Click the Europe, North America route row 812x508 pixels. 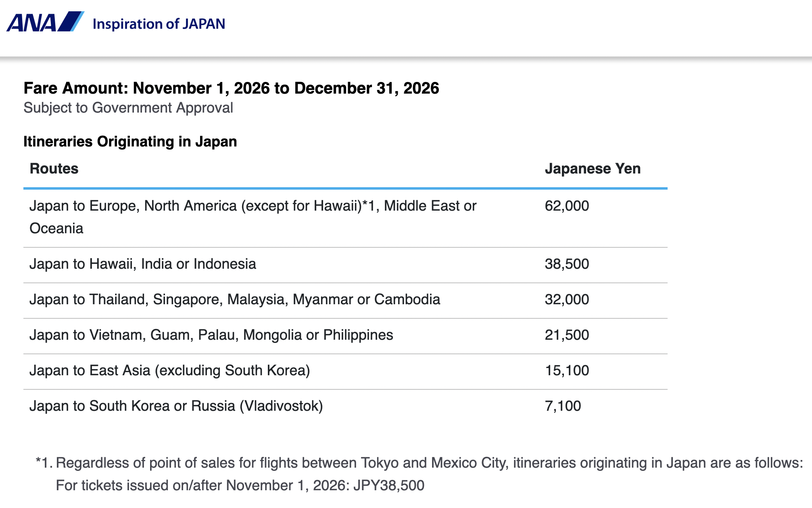coord(345,218)
